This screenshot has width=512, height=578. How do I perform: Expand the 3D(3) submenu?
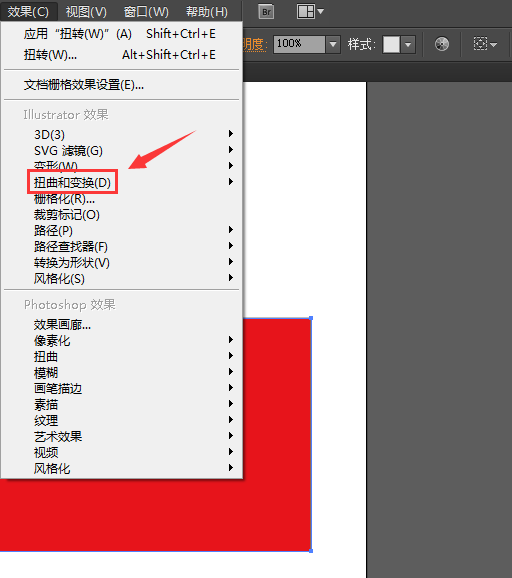pyautogui.click(x=122, y=134)
